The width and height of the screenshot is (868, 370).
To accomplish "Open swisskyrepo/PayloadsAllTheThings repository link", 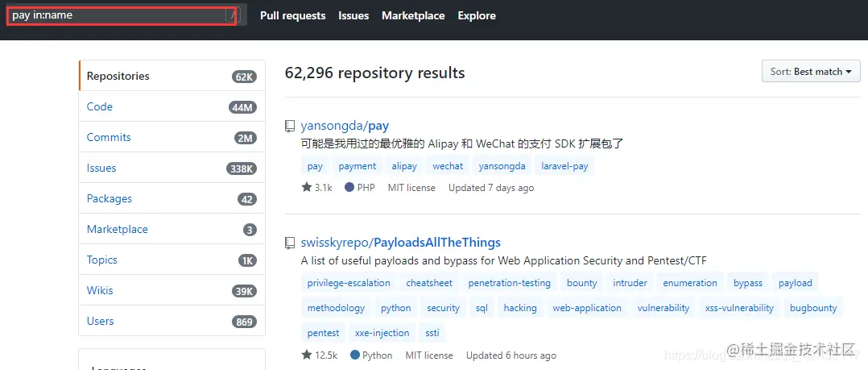I will click(401, 243).
